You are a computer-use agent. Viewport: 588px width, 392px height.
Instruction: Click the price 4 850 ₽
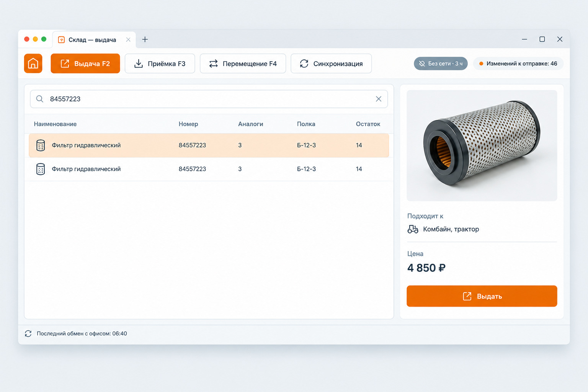pyautogui.click(x=426, y=268)
